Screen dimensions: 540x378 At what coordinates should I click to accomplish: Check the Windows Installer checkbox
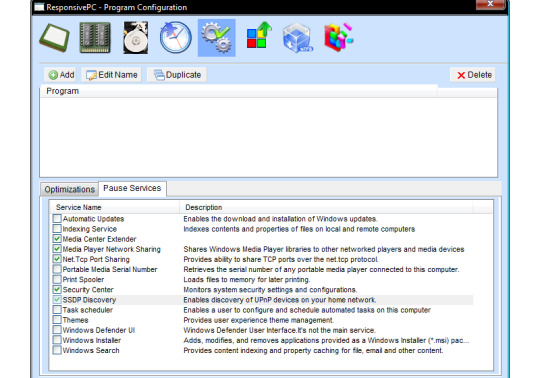[x=57, y=340]
